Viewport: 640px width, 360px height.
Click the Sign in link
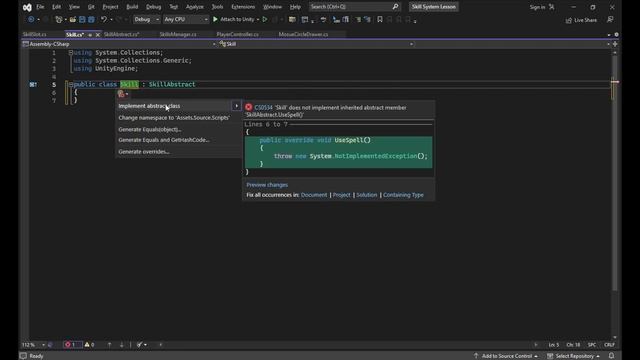coord(537,7)
